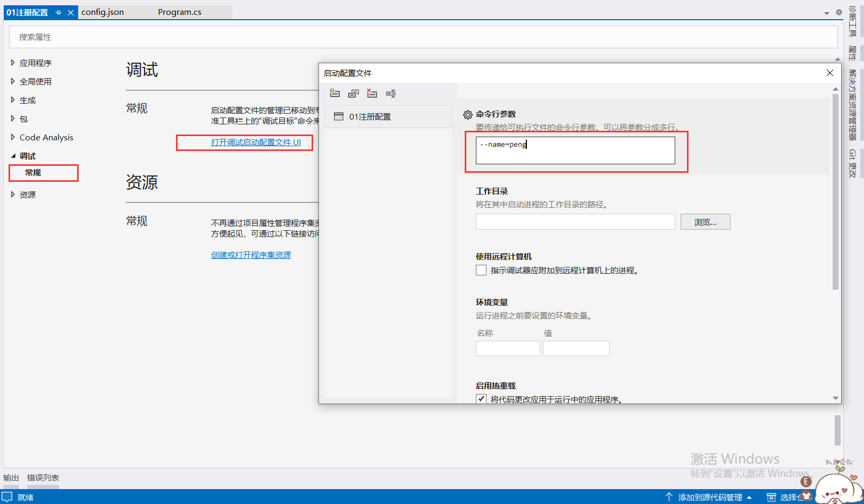The width and height of the screenshot is (864, 504).
Task: Expand the Code Analysis section
Action: coord(13,137)
